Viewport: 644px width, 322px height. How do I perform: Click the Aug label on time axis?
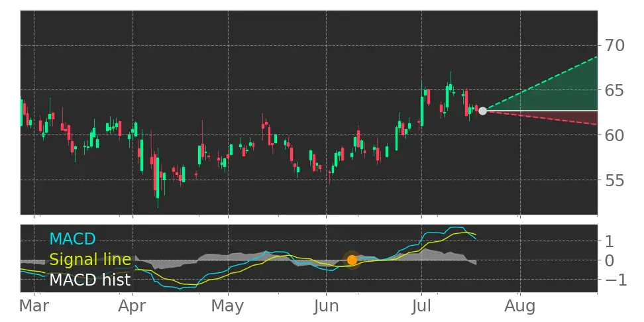pos(520,306)
